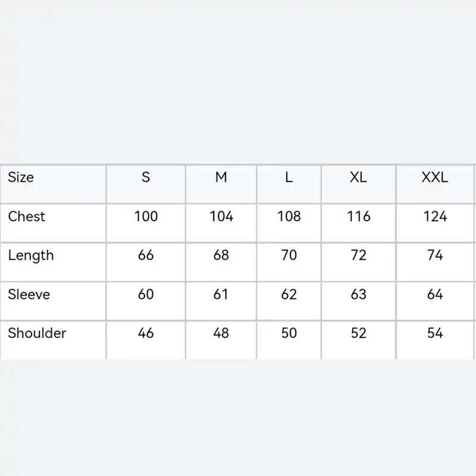Click the shoulder value 54 for XXL
The height and width of the screenshot is (476, 476).
tap(435, 333)
